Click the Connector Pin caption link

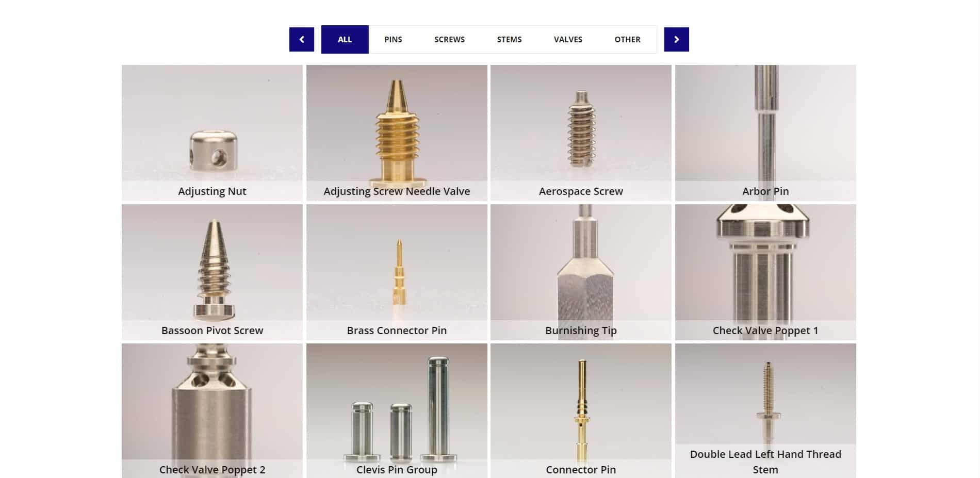(581, 470)
